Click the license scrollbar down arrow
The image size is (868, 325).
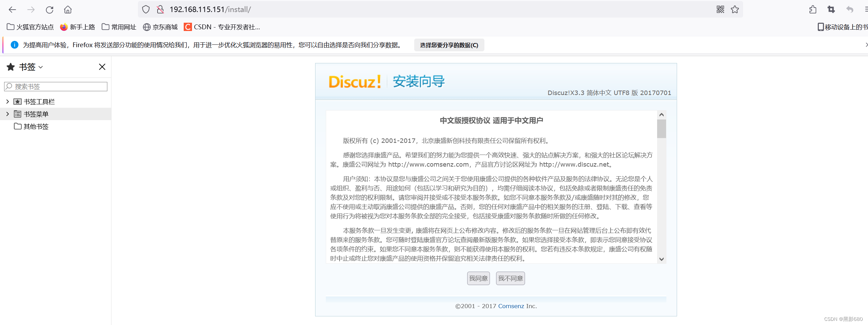(x=661, y=259)
